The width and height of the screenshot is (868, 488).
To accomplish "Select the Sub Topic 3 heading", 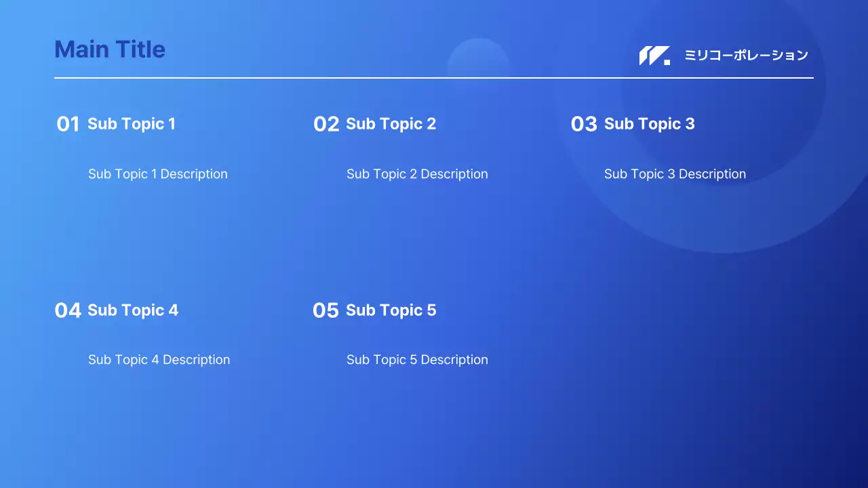I will (x=649, y=123).
